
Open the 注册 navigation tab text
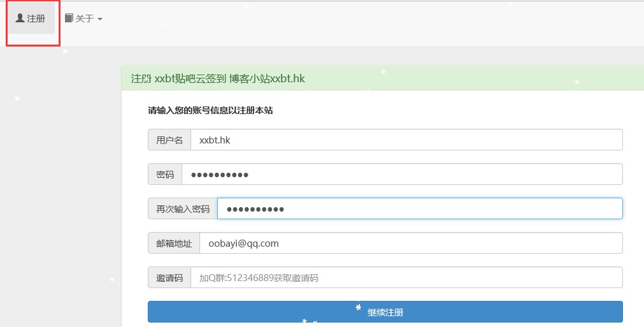(x=36, y=19)
